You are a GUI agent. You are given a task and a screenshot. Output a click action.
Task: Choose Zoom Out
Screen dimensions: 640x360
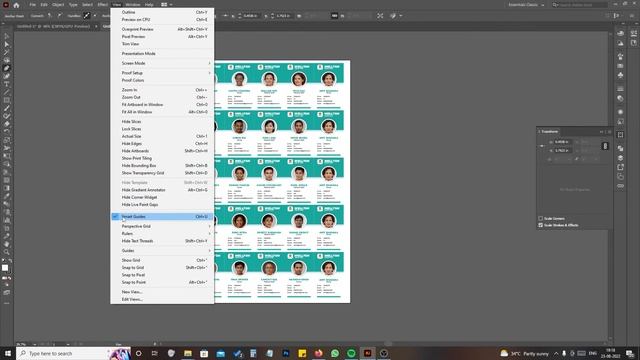coord(162,97)
